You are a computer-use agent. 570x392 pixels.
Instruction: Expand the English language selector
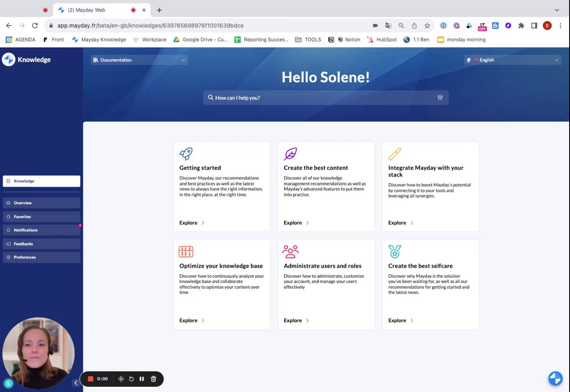coord(512,60)
